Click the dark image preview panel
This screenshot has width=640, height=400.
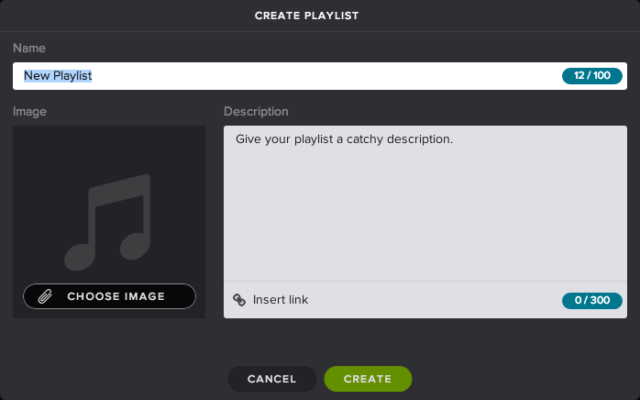109,222
